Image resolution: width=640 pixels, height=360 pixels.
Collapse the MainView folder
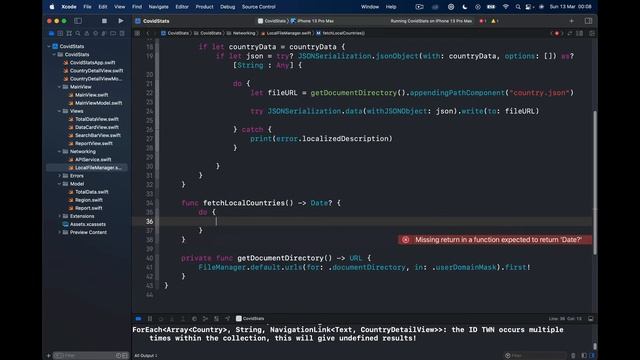pyautogui.click(x=59, y=87)
